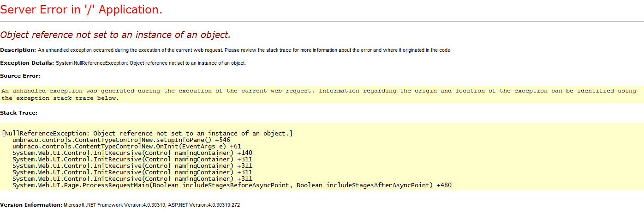
Task: Click 'the exception stack trace below.' text line
Action: point(60,98)
